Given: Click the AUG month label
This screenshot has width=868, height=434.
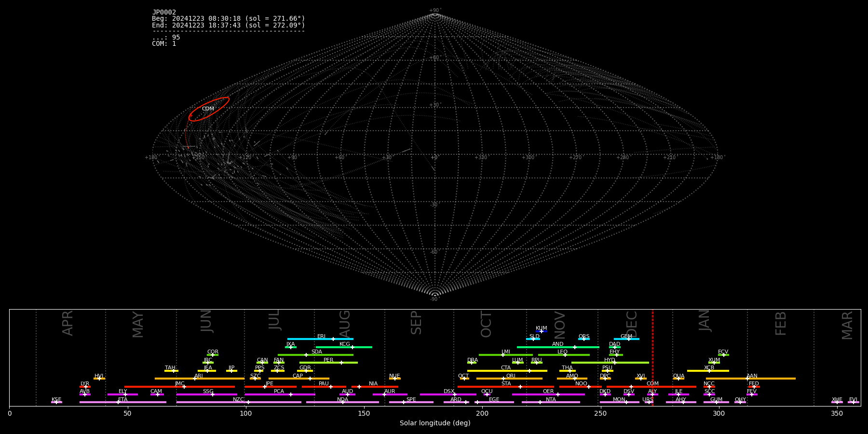Looking at the screenshot, I should tap(345, 324).
